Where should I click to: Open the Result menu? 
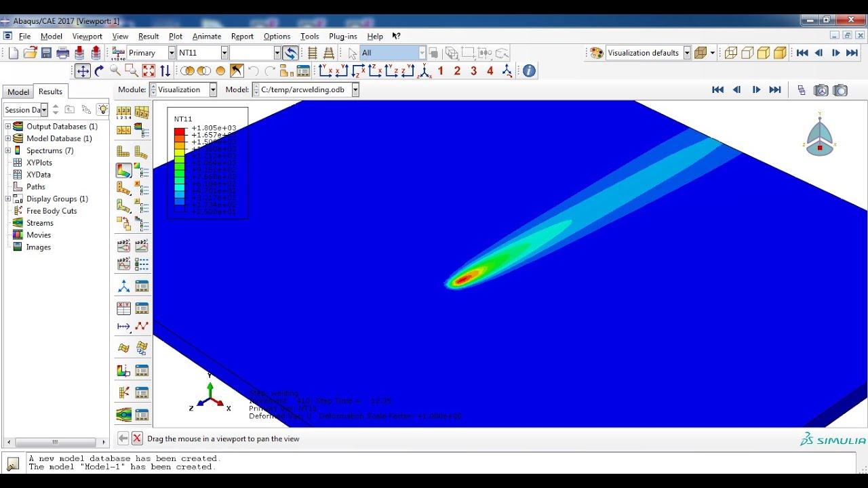(149, 36)
